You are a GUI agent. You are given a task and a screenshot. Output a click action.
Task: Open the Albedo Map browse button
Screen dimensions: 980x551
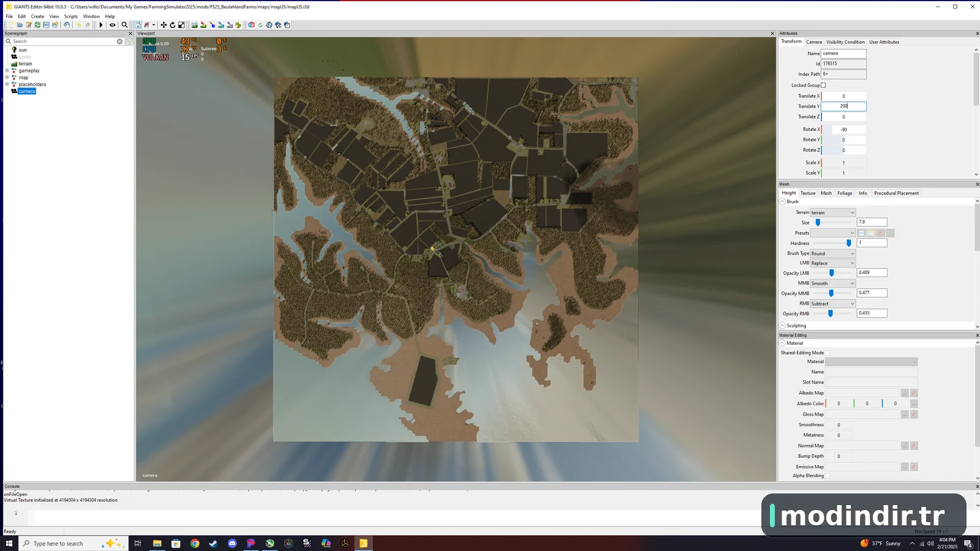905,393
